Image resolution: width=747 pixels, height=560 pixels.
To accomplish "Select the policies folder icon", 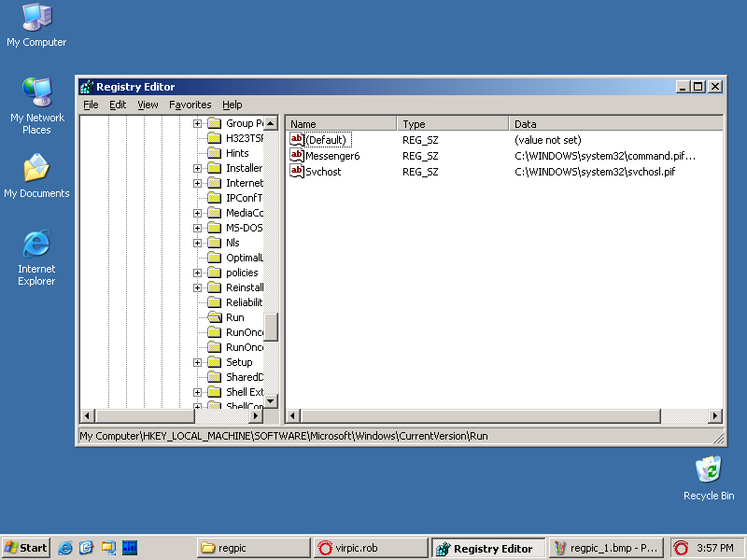I will (215, 273).
